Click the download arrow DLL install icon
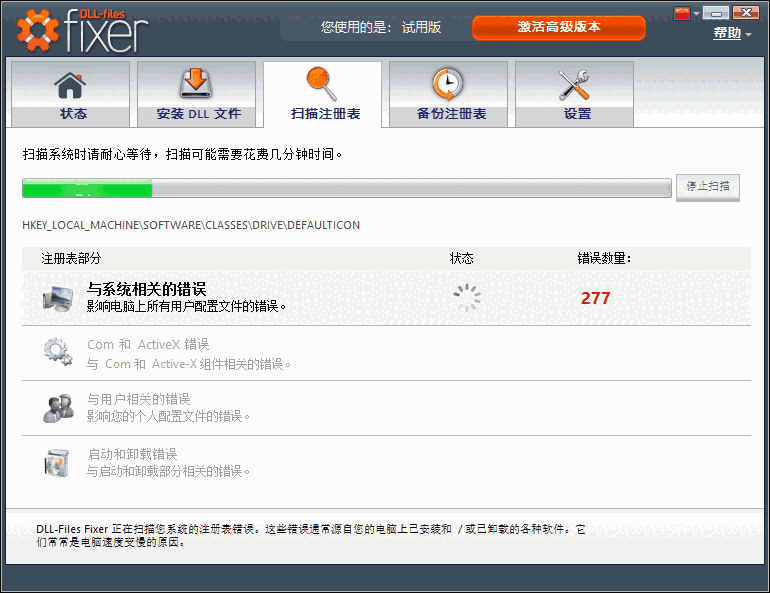Screen dimensions: 770x593 196,83
